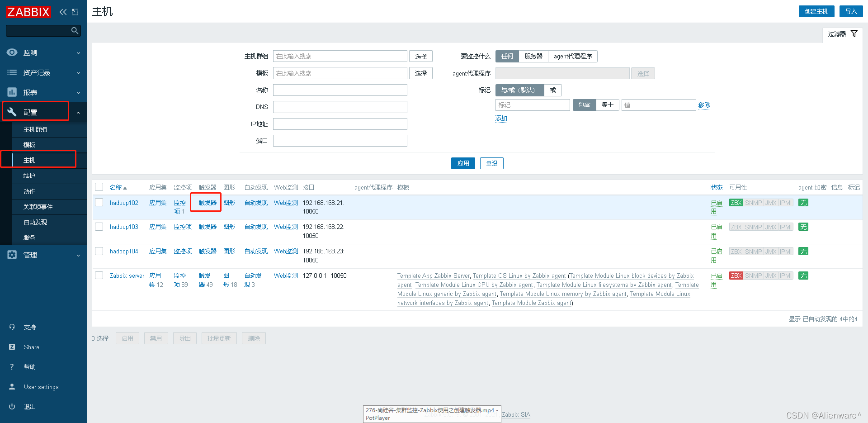Select 或 tag evaluation option

(x=553, y=90)
